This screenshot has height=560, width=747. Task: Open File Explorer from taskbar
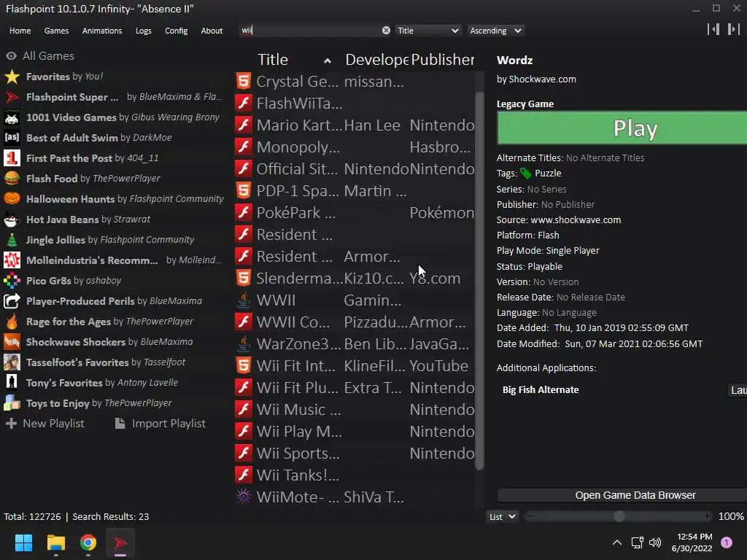55,542
